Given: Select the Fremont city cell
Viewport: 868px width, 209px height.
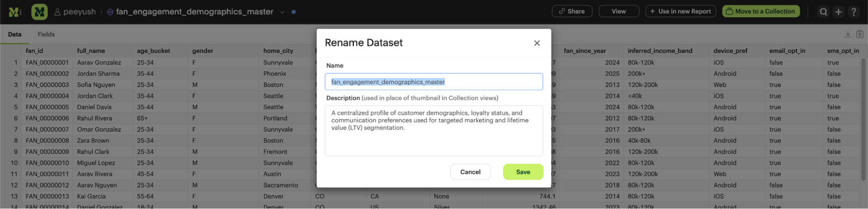Looking at the screenshot, I should point(275,152).
